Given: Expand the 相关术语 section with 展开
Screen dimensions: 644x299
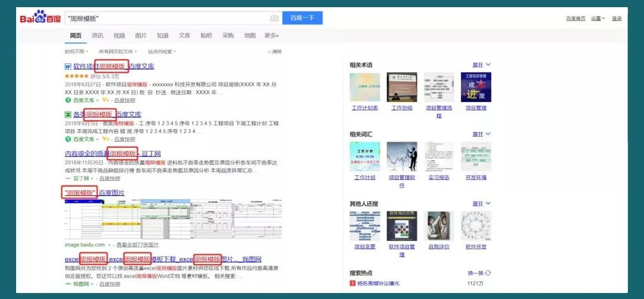Looking at the screenshot, I should click(x=481, y=65).
